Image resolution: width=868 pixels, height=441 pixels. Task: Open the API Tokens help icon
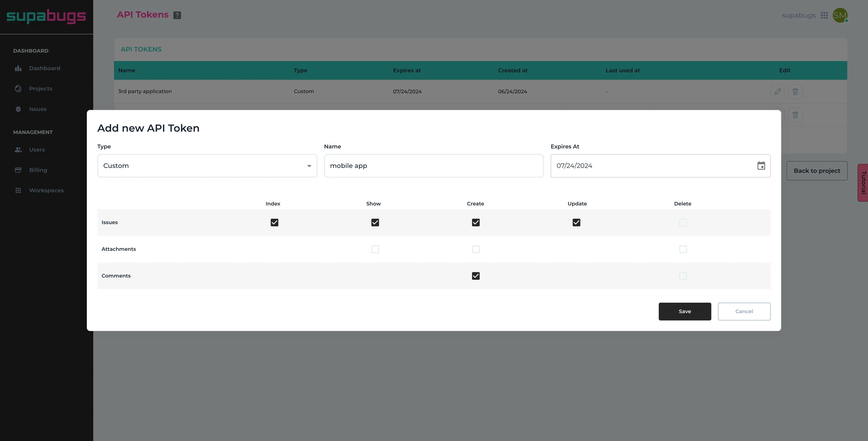tap(177, 15)
